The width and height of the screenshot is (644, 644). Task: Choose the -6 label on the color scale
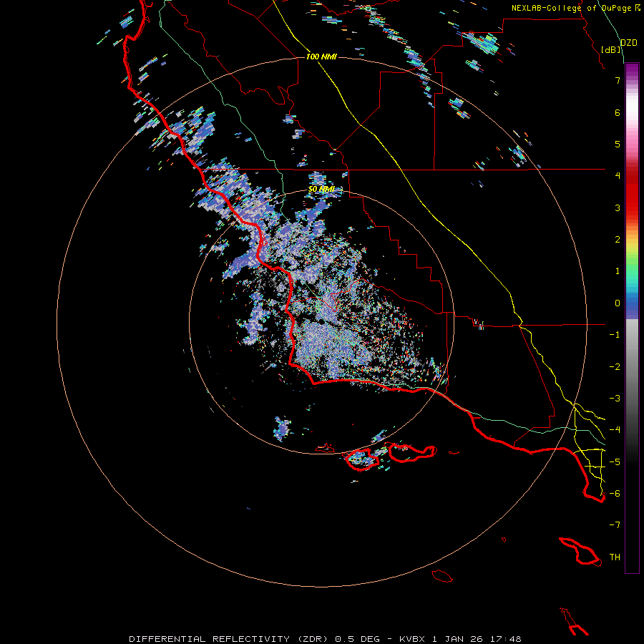(x=615, y=493)
